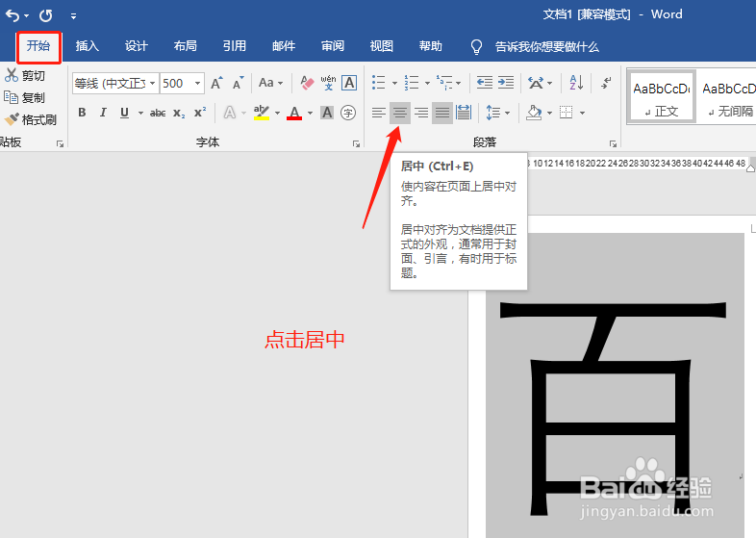Open the 插入 tab
Image resolution: width=756 pixels, height=538 pixels.
tap(88, 46)
